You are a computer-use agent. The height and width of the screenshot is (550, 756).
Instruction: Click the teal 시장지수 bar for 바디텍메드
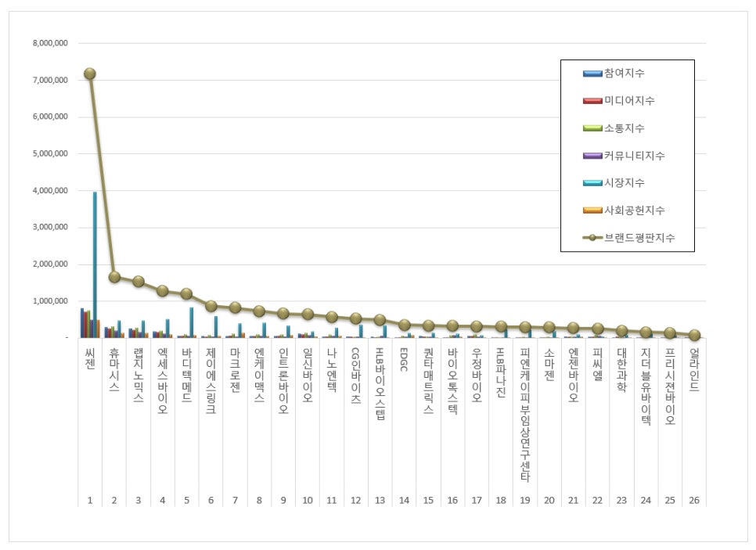pyautogui.click(x=192, y=322)
